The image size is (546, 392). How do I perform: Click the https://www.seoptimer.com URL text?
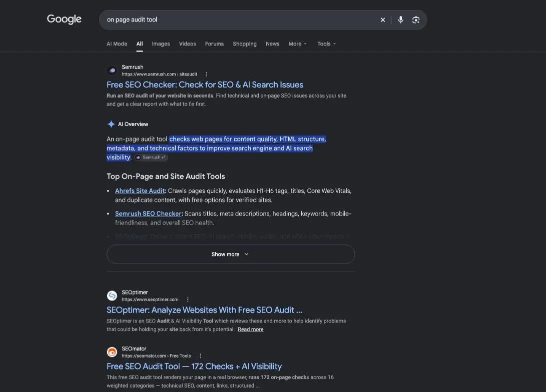click(x=150, y=299)
